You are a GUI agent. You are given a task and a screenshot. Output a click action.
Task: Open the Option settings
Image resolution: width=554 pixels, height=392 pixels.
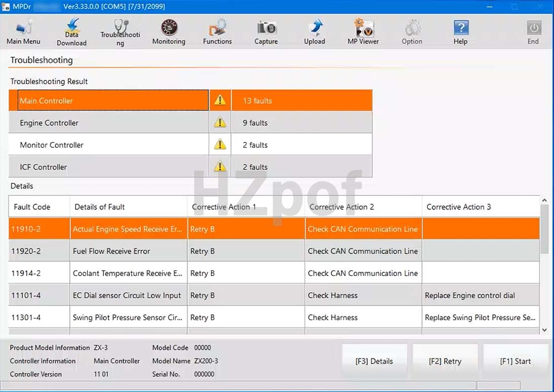[x=412, y=31]
